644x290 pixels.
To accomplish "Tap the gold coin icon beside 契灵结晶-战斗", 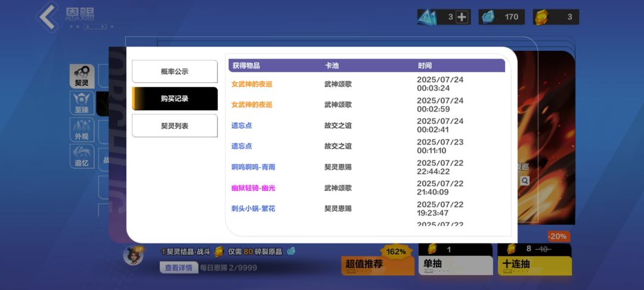I will coord(219,252).
